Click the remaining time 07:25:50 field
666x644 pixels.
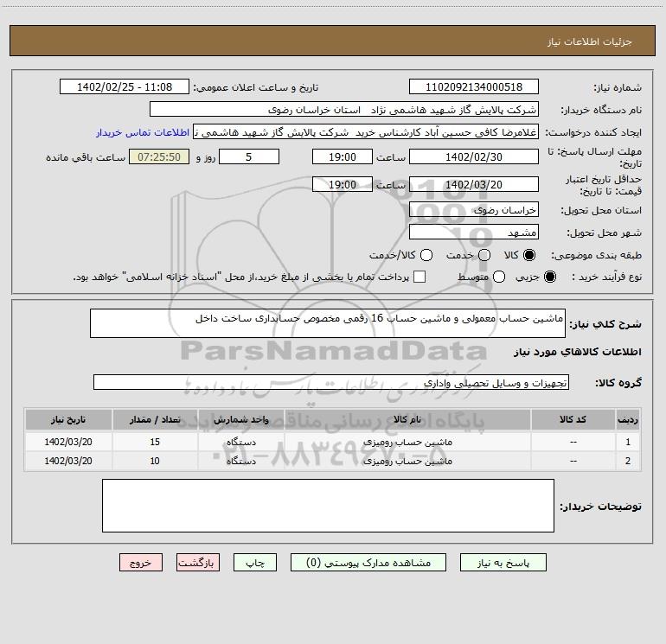click(x=159, y=156)
